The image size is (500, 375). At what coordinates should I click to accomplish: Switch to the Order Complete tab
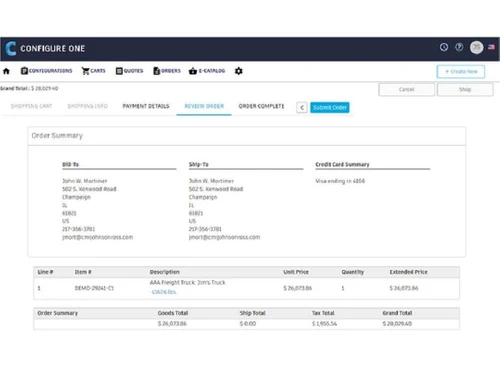261,106
